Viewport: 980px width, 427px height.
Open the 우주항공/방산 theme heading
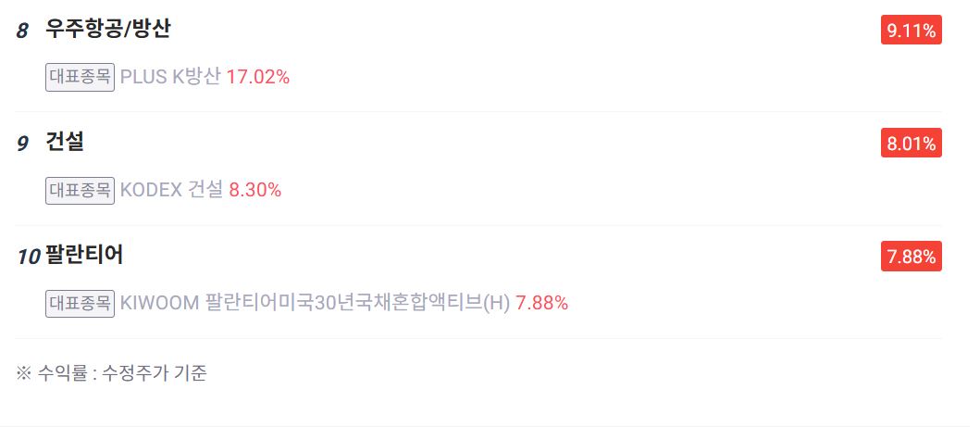point(108,30)
